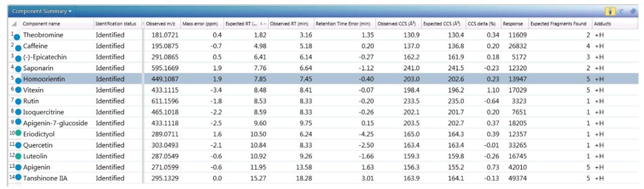Screen dimensions: 644x189
Task: Select the Vitexin component name
Action: (x=34, y=90)
